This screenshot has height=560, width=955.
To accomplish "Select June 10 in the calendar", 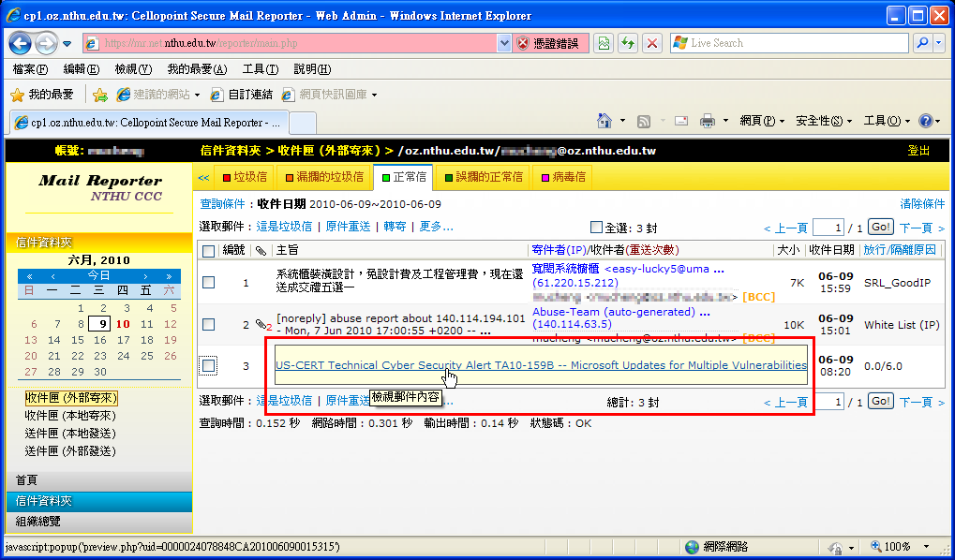I will (x=123, y=324).
